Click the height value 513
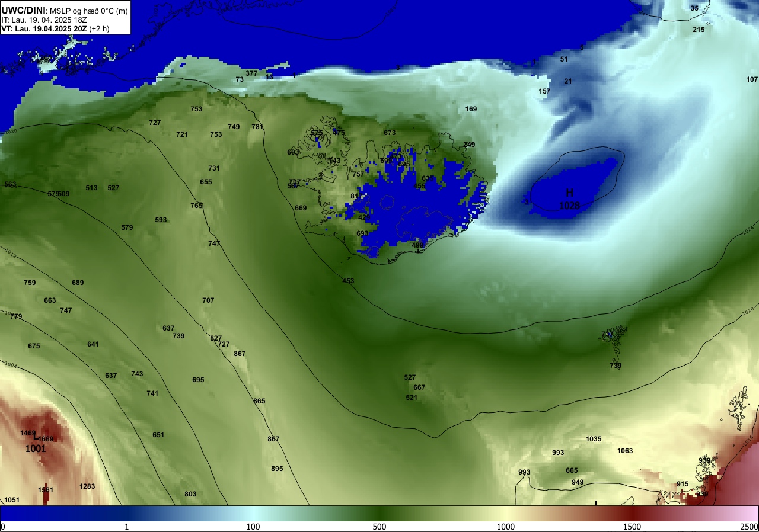Image resolution: width=759 pixels, height=532 pixels. (91, 188)
